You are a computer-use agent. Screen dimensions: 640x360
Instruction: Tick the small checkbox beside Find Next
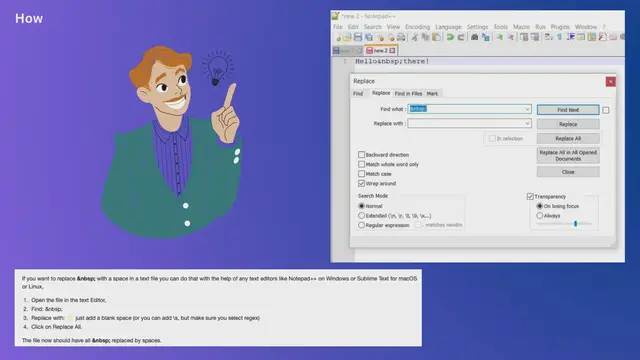pos(606,110)
